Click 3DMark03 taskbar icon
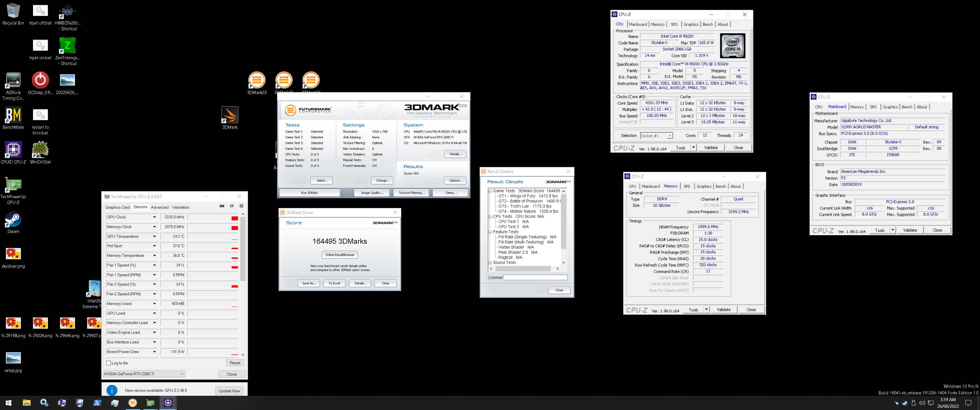 [133, 403]
